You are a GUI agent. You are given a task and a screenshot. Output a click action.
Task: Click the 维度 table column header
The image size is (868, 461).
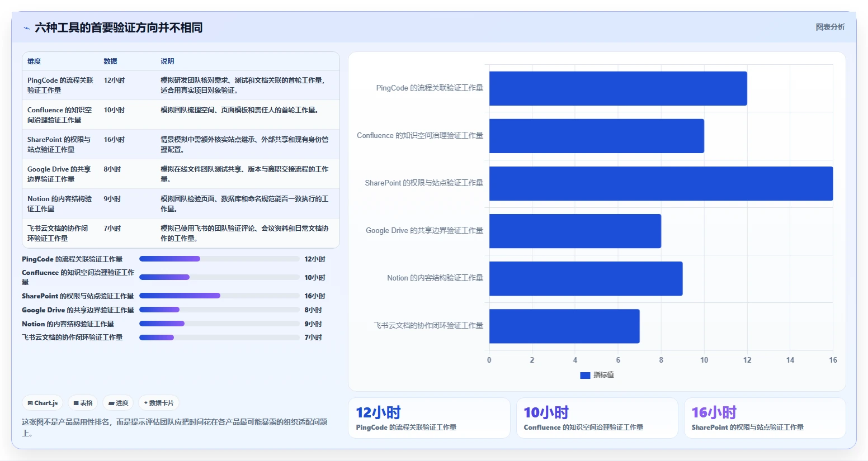pos(34,61)
